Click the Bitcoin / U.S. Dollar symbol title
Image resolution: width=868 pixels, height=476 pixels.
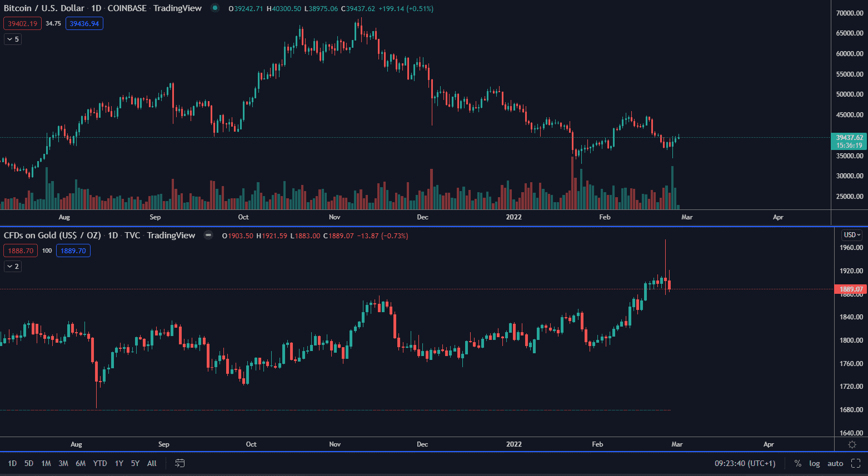coord(44,8)
